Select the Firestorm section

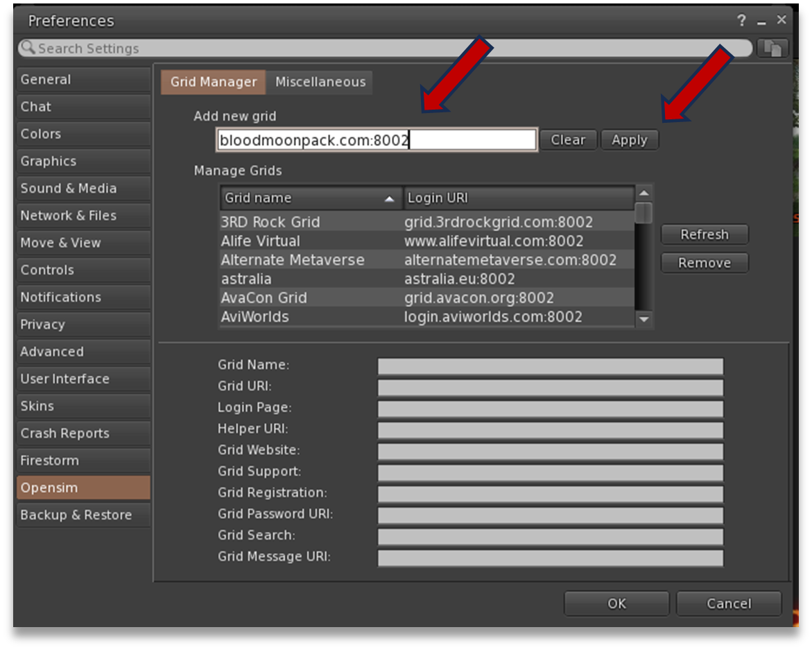coord(83,461)
